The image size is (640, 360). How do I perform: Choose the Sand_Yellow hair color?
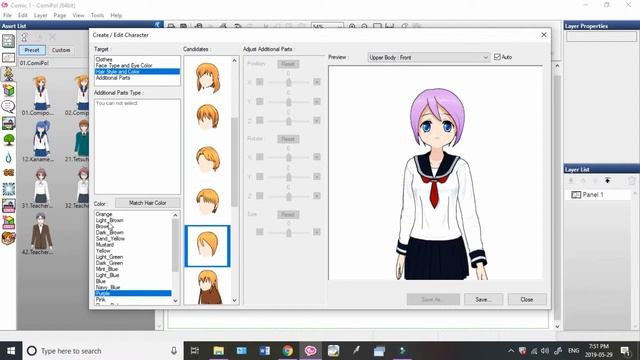133,238
